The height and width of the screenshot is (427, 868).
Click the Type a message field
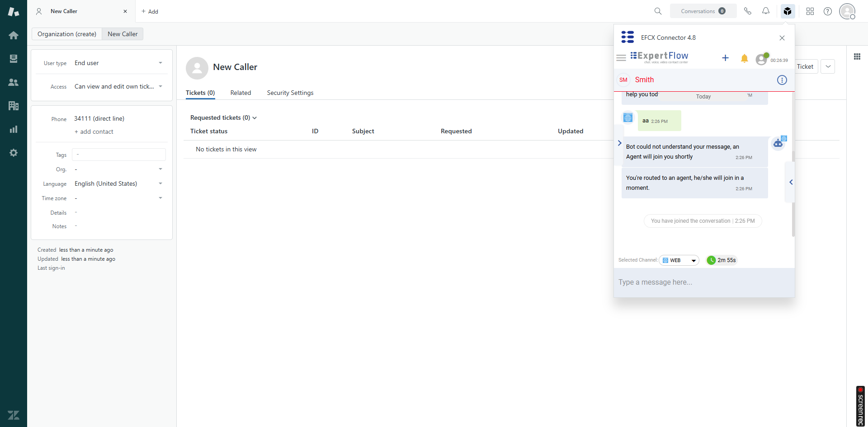pos(703,282)
